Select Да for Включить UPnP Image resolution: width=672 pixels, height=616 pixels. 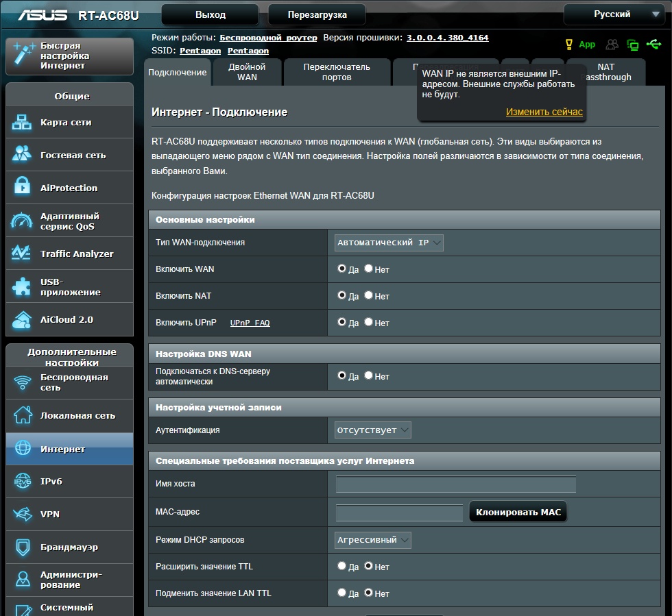click(x=341, y=322)
